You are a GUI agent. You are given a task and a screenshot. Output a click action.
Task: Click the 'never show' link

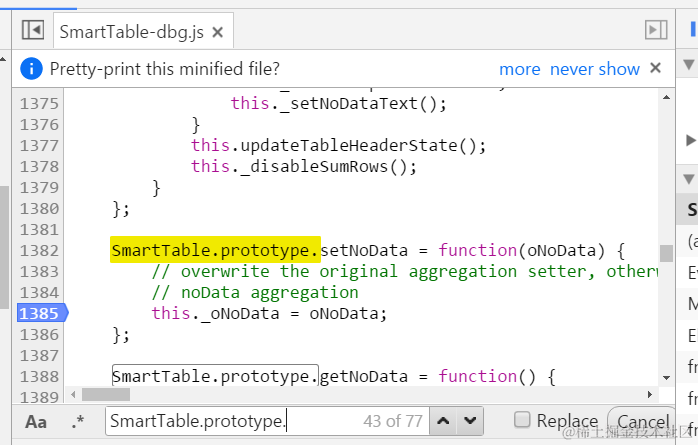pyautogui.click(x=595, y=69)
